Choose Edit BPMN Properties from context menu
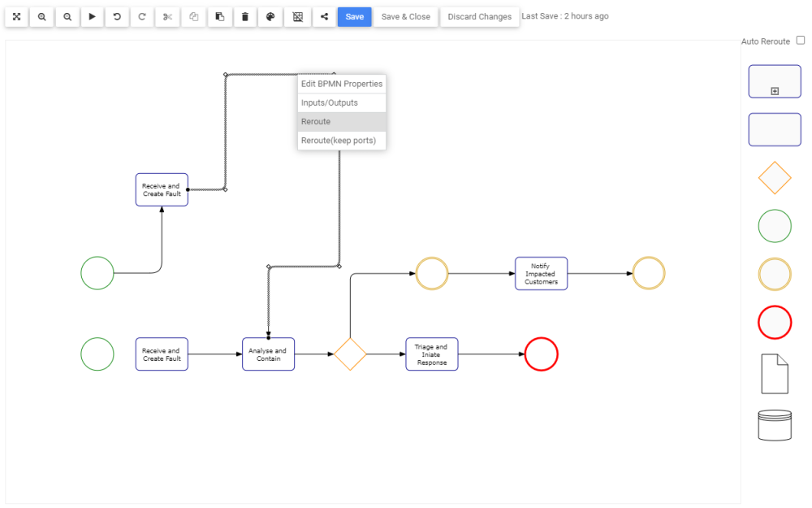812x508 pixels. click(342, 84)
